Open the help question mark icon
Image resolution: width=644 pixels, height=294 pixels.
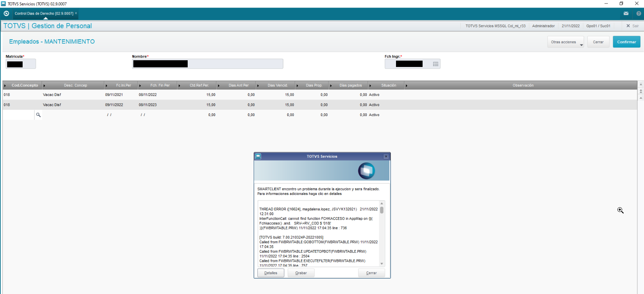click(x=639, y=13)
